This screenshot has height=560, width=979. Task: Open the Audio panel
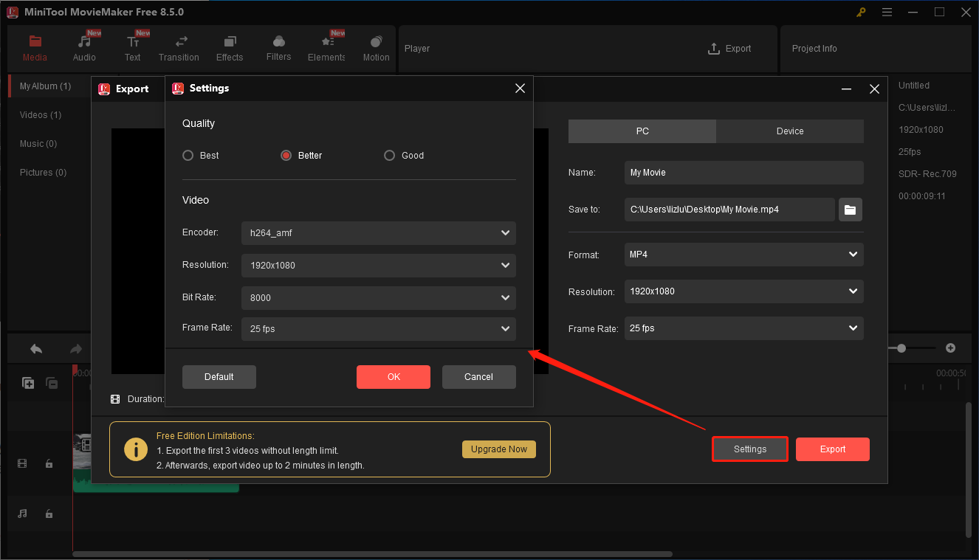tap(84, 48)
